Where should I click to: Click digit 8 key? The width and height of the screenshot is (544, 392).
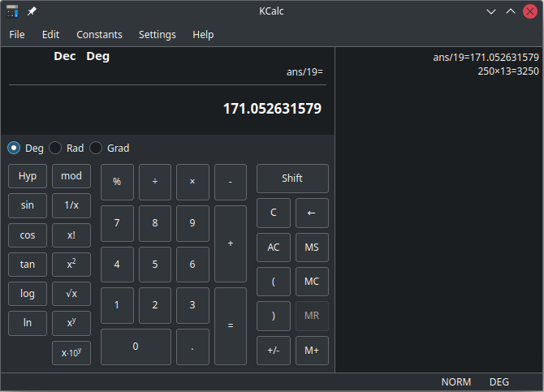155,223
